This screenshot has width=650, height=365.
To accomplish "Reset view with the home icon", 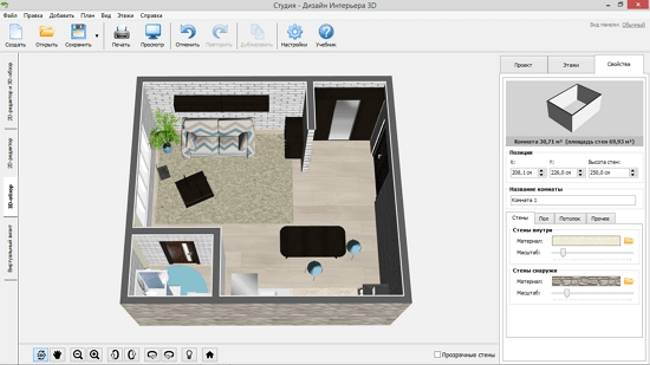I will pos(209,355).
